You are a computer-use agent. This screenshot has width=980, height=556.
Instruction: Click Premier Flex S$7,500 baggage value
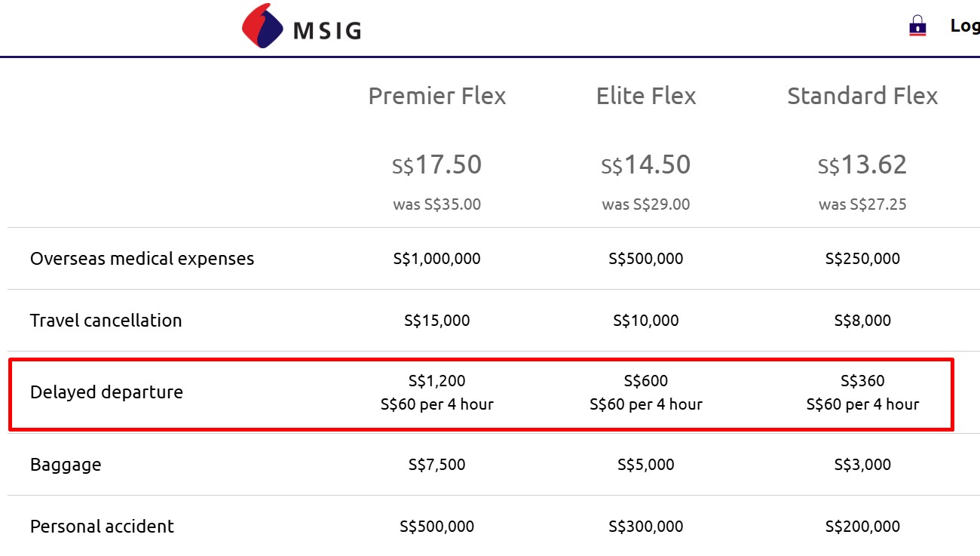(437, 465)
